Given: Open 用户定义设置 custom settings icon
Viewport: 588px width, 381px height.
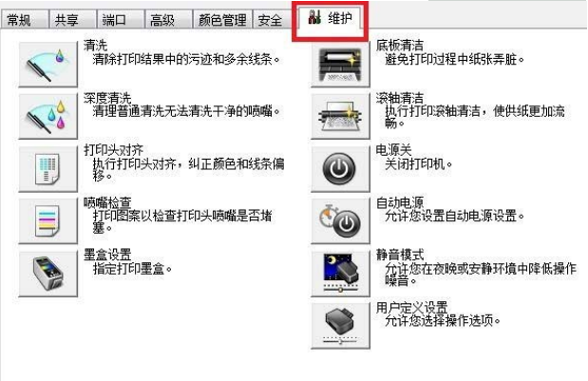Looking at the screenshot, I should click(x=340, y=326).
